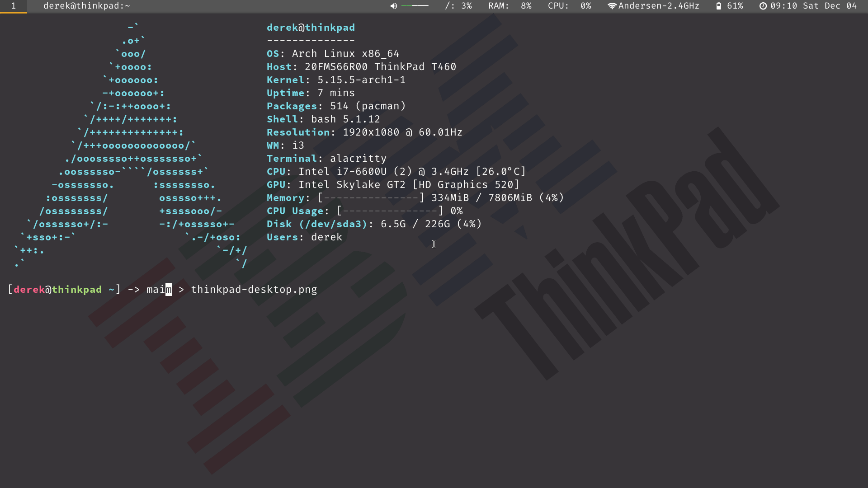
Task: Switch to i3 workspace 1
Action: pyautogui.click(x=14, y=6)
